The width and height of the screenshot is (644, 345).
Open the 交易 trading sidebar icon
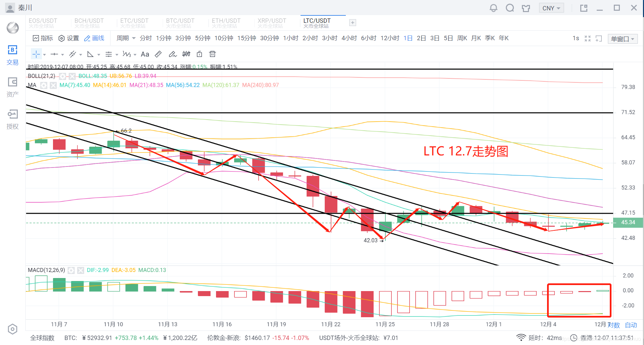[x=12, y=55]
